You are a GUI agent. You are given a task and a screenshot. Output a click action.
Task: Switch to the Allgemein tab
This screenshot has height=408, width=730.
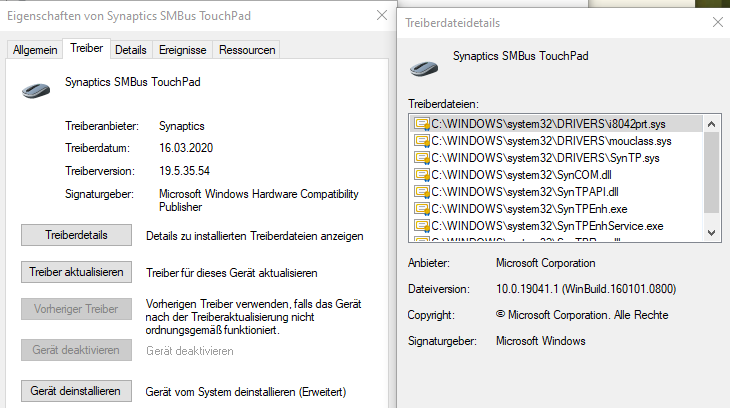click(x=35, y=50)
